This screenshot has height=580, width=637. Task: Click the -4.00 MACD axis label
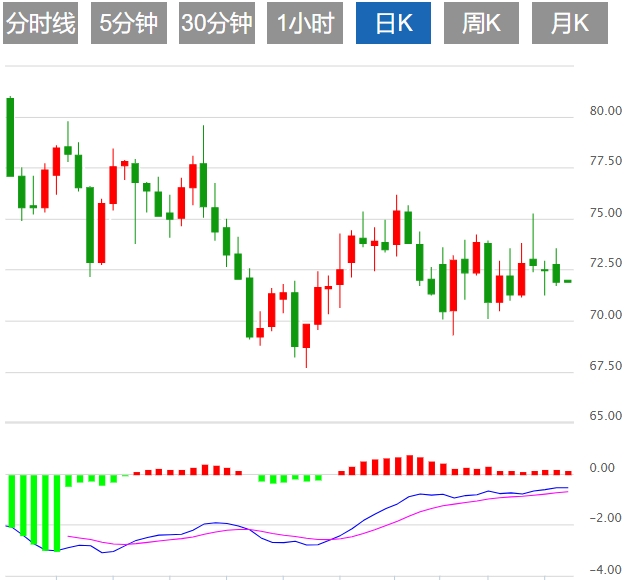tap(604, 570)
